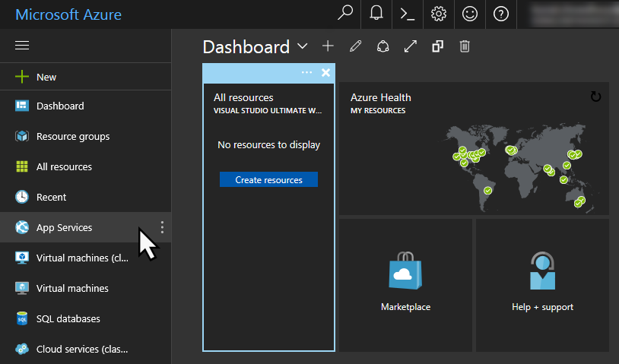The width and height of the screenshot is (619, 364).
Task: Select All resources in the sidebar
Action: click(x=86, y=166)
